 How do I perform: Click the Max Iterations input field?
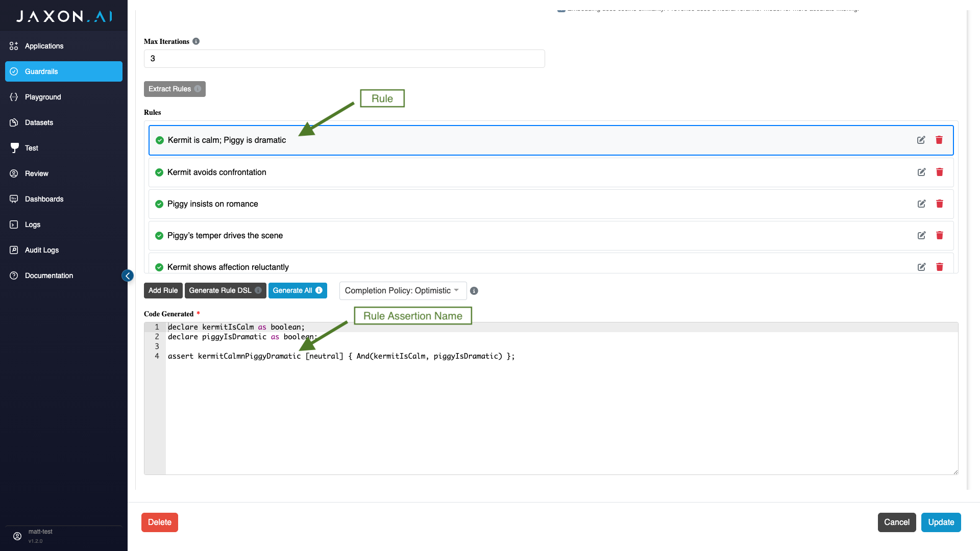[x=344, y=59]
